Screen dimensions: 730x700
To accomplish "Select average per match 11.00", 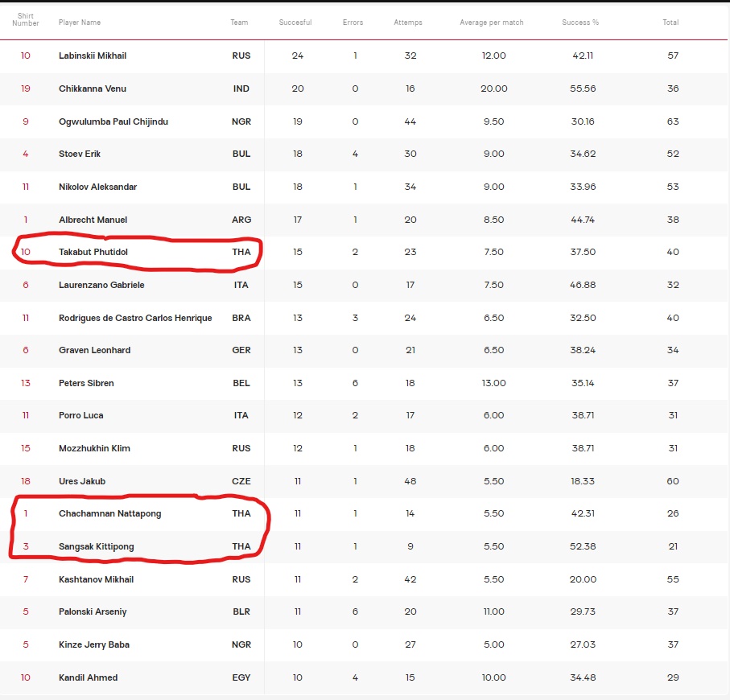I will (x=494, y=611).
